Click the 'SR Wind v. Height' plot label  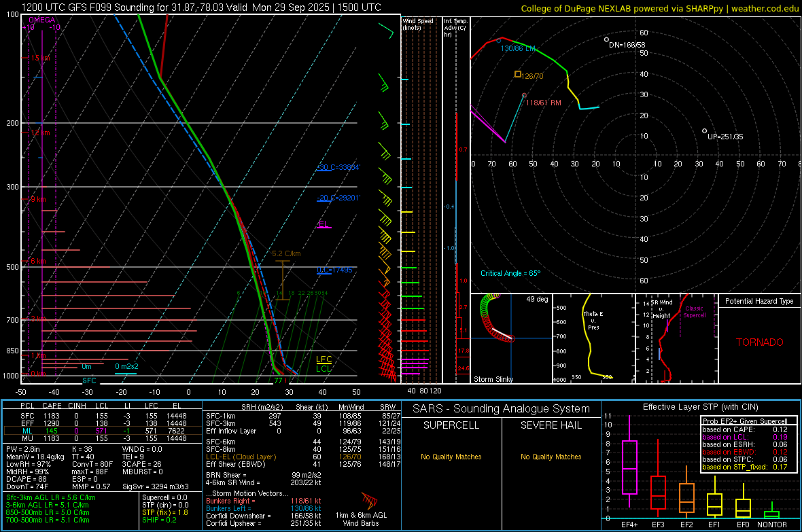coord(662,309)
